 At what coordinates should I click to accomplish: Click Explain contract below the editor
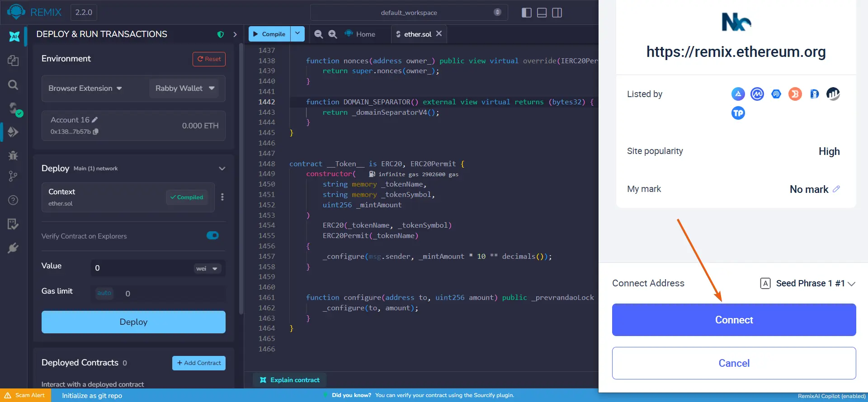tap(290, 380)
